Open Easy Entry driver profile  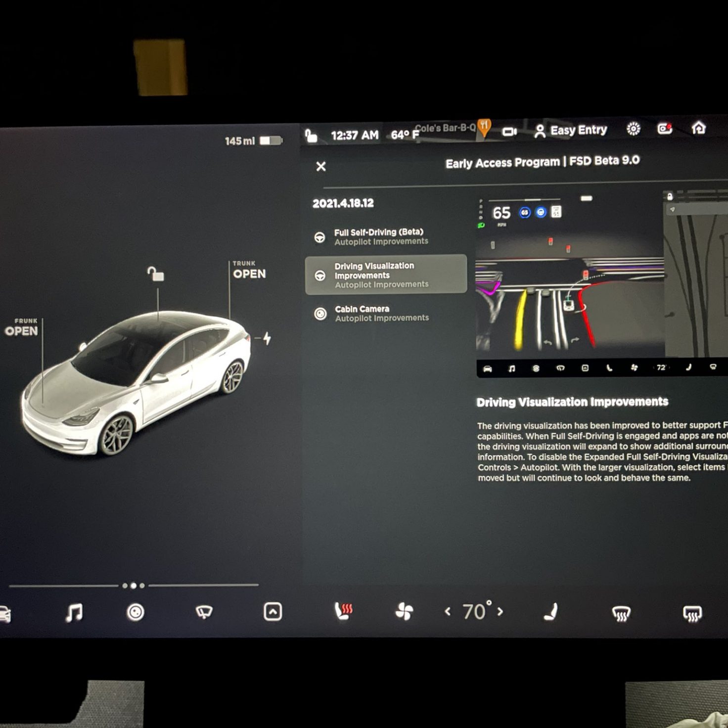(x=570, y=130)
